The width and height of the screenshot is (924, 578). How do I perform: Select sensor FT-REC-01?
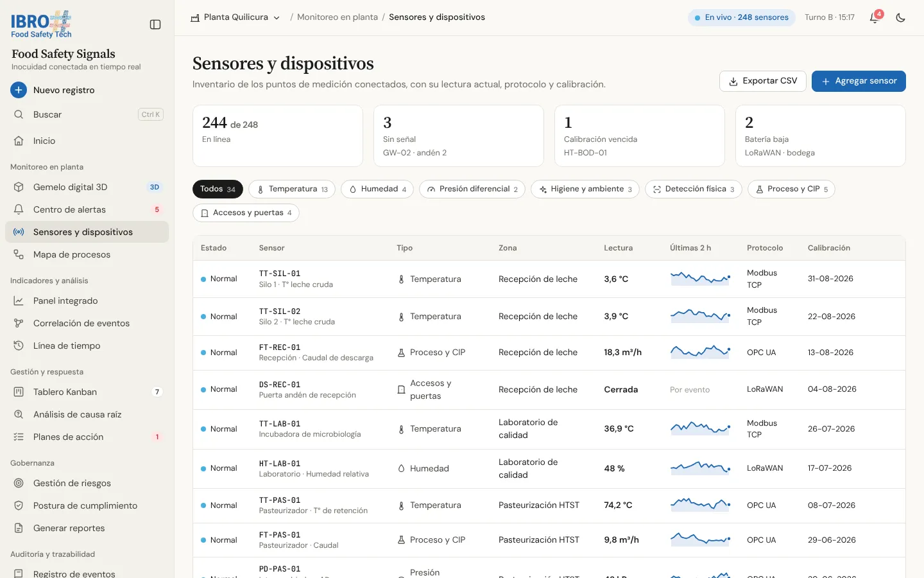pos(549,353)
